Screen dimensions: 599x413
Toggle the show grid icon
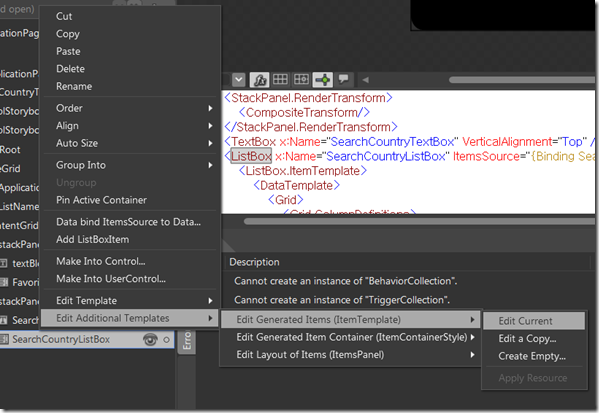(x=280, y=79)
